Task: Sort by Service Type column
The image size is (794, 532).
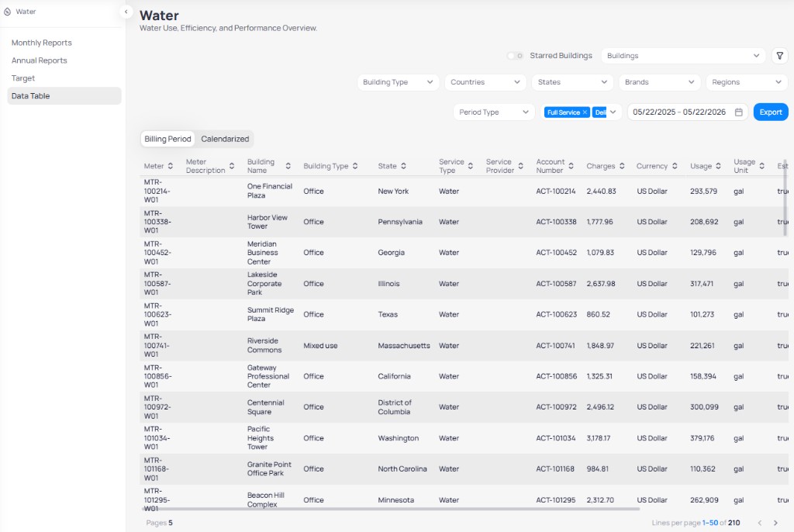Action: pyautogui.click(x=471, y=166)
